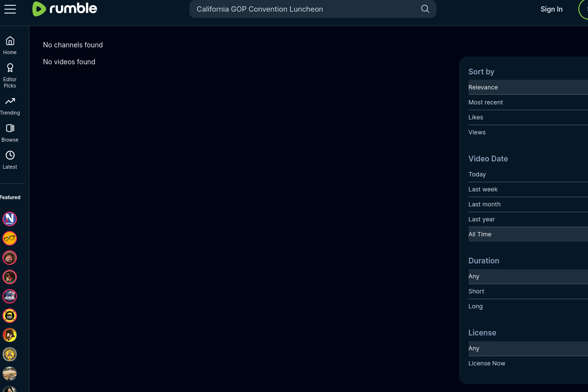Go to Home in sidebar
588x392 pixels.
10,45
